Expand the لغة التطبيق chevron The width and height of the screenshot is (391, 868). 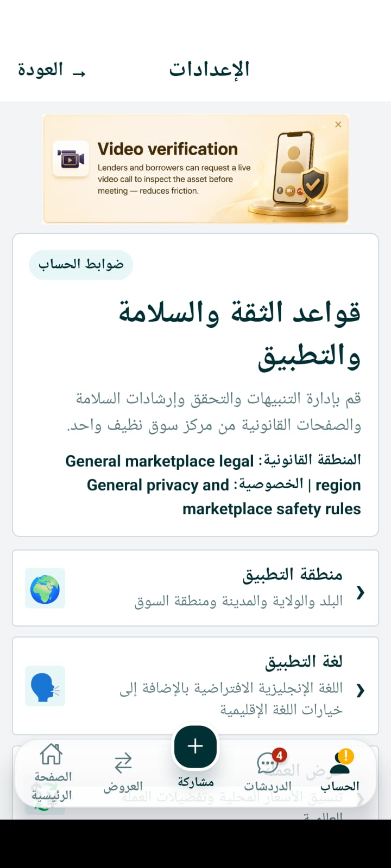click(360, 690)
